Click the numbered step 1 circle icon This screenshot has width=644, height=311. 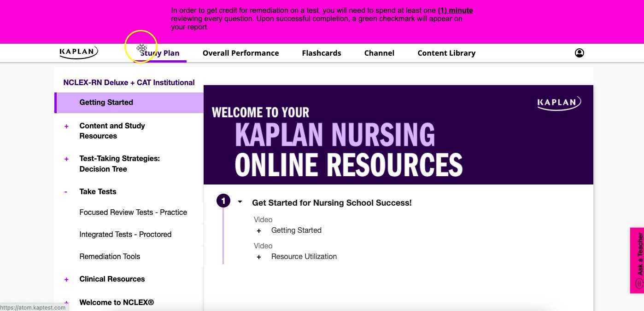coord(223,200)
